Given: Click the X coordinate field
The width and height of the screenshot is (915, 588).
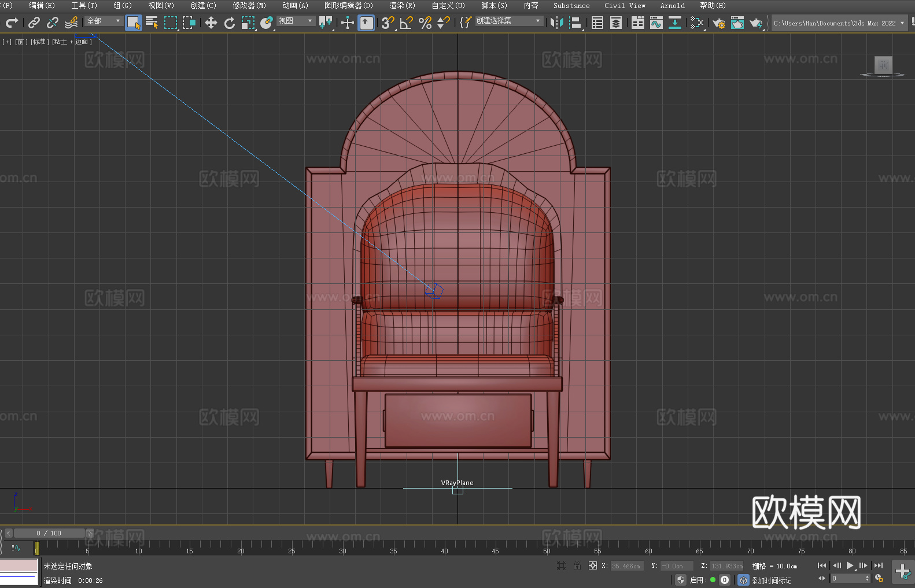Looking at the screenshot, I should (627, 566).
